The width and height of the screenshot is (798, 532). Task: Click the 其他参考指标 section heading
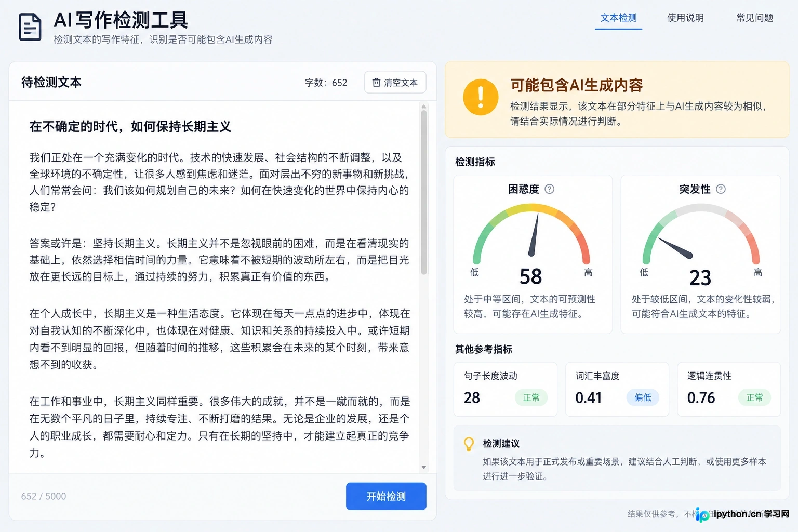tap(484, 349)
